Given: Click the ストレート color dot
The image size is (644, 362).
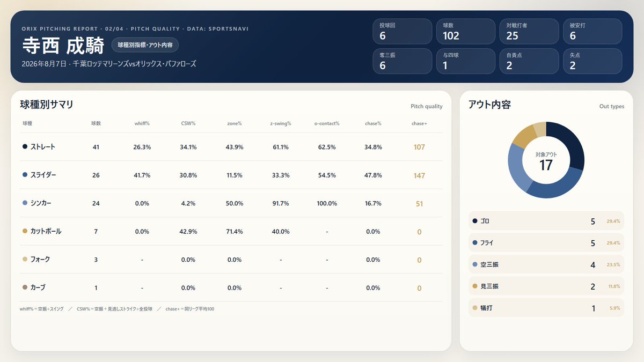Looking at the screenshot, I should coord(25,147).
